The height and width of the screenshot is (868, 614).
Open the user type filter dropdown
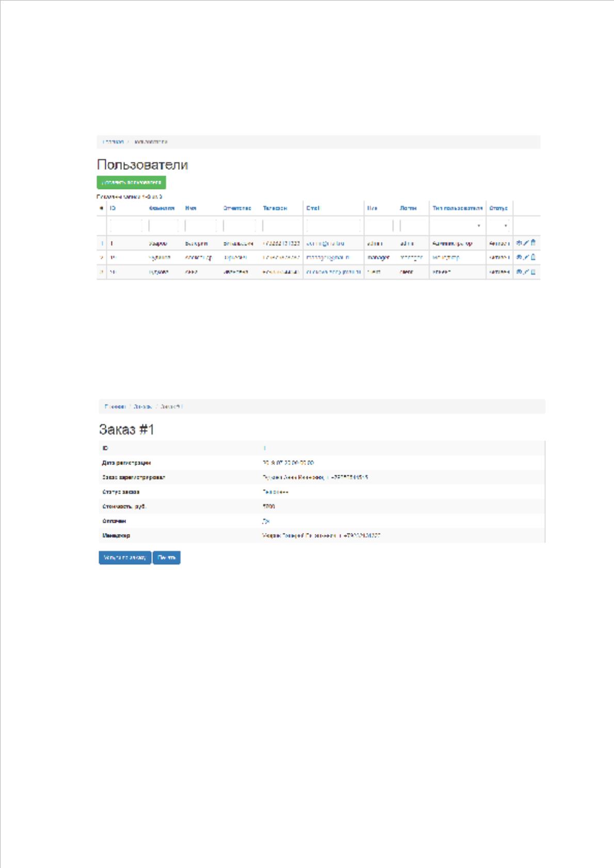coord(458,226)
